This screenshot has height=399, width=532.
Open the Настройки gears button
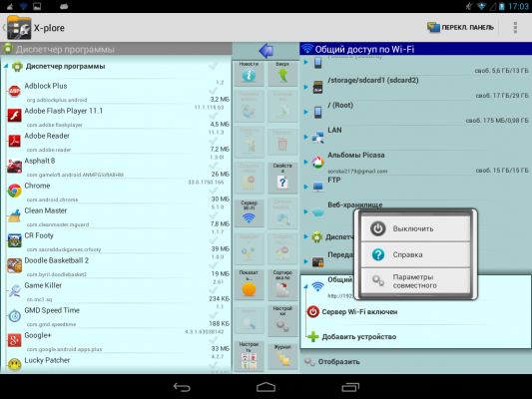(x=282, y=320)
